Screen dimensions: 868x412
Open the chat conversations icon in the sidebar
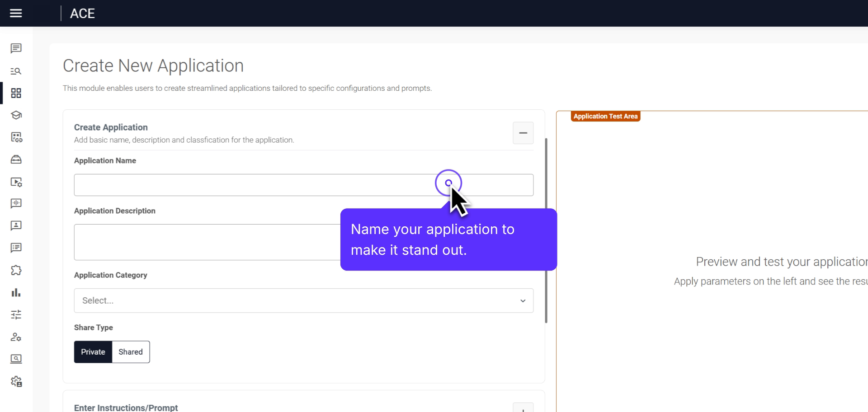click(16, 48)
